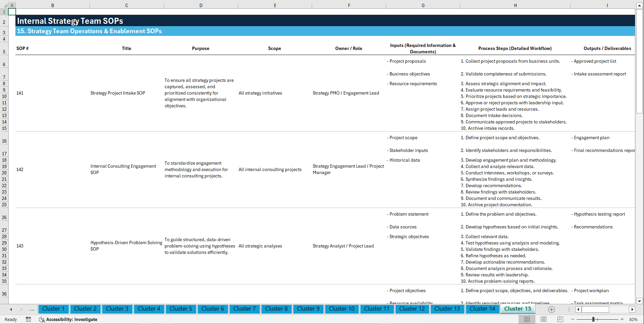Click the previous sheet navigation arrow
The height and width of the screenshot is (324, 644).
(11, 309)
